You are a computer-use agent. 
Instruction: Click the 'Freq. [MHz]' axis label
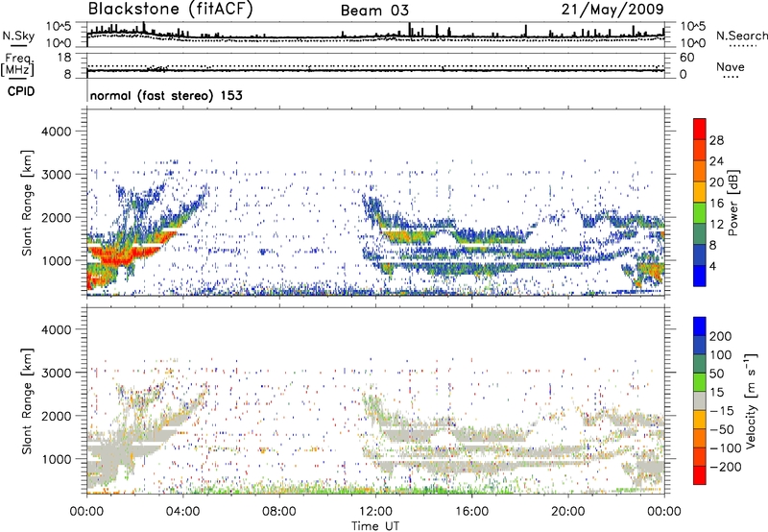point(17,65)
